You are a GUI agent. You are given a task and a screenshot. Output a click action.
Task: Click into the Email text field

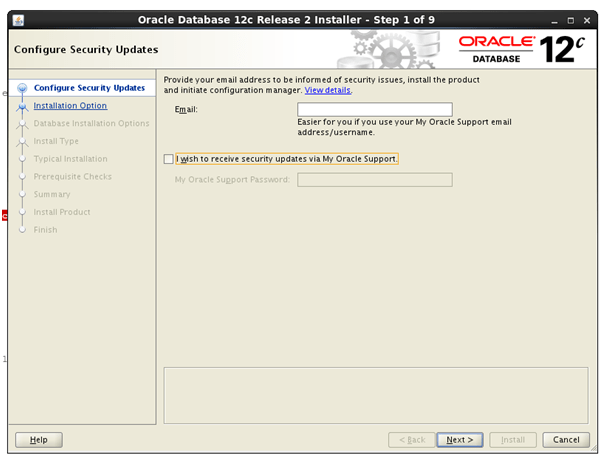tap(374, 109)
